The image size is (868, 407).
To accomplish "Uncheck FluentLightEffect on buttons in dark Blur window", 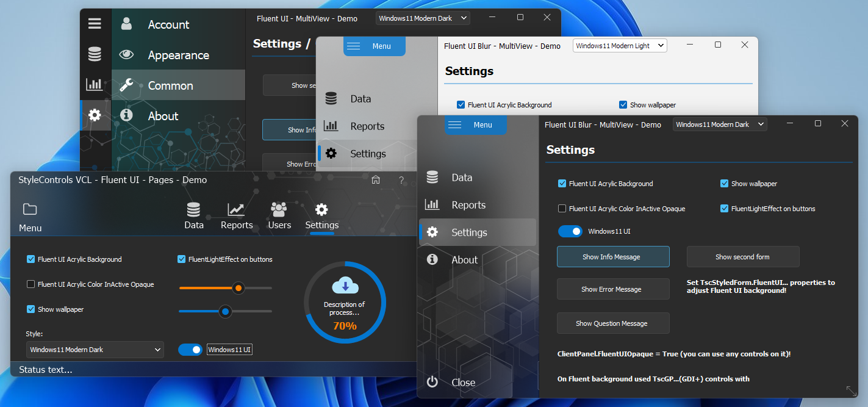I will 725,209.
